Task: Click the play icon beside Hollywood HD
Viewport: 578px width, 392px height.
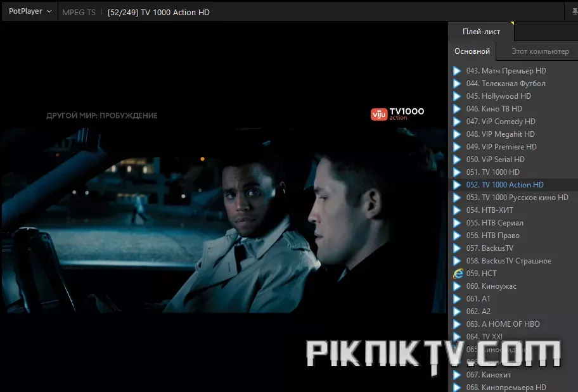Action: click(457, 96)
